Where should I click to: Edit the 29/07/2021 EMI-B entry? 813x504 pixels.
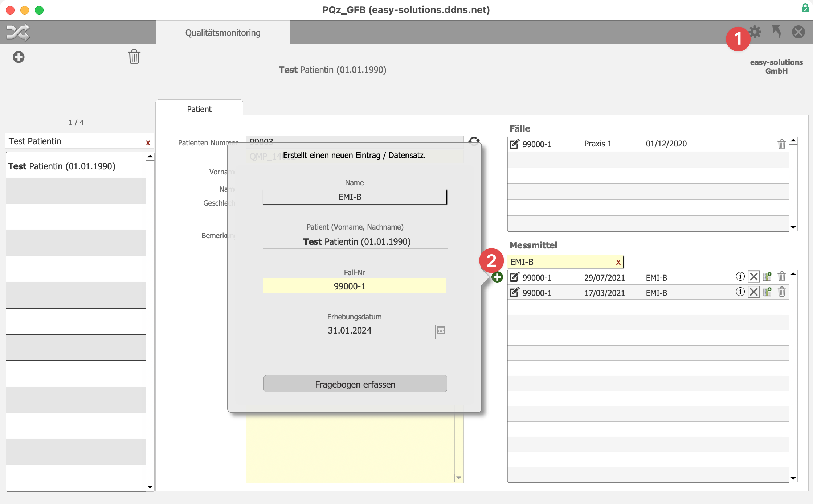point(514,277)
